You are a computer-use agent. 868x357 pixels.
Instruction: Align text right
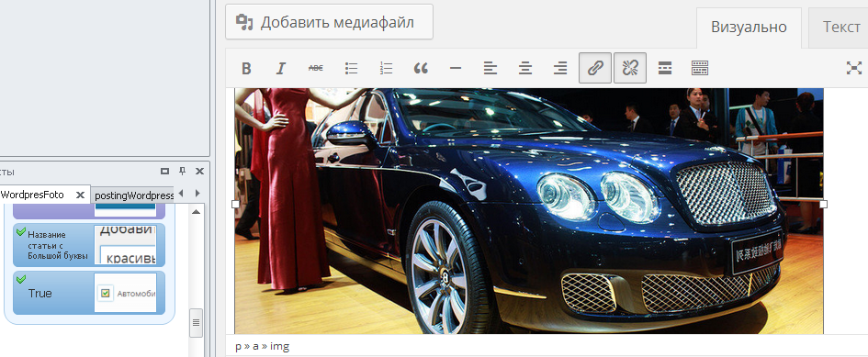(x=560, y=68)
